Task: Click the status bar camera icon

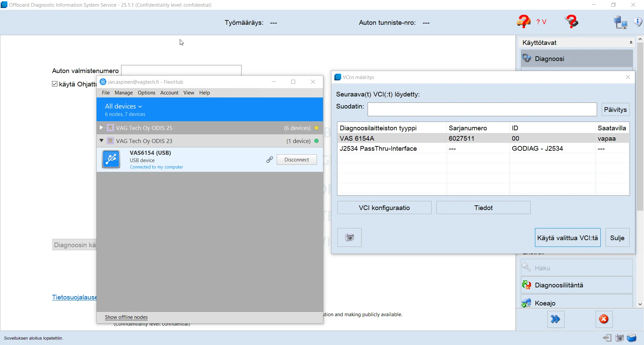Action: click(620, 338)
